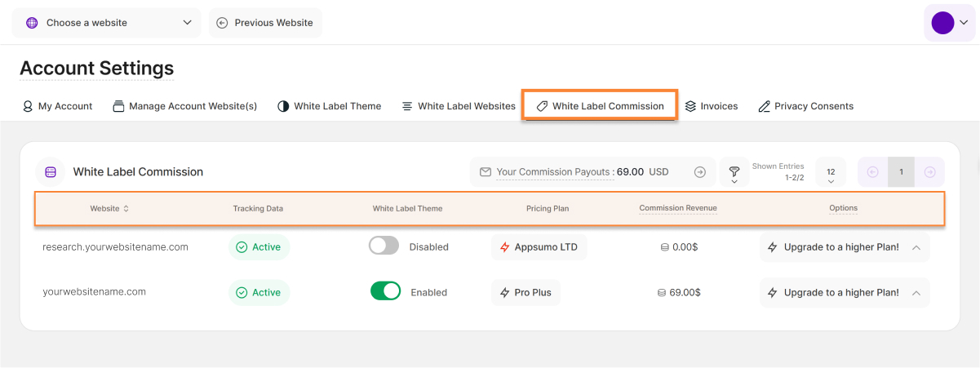Switch to the Invoices tab

click(711, 106)
